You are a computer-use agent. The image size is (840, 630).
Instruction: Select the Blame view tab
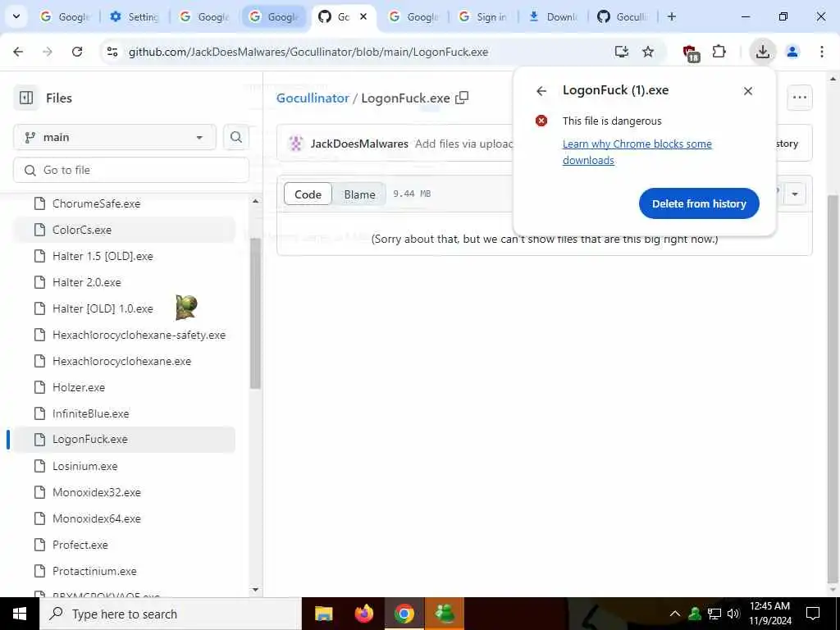(x=359, y=194)
